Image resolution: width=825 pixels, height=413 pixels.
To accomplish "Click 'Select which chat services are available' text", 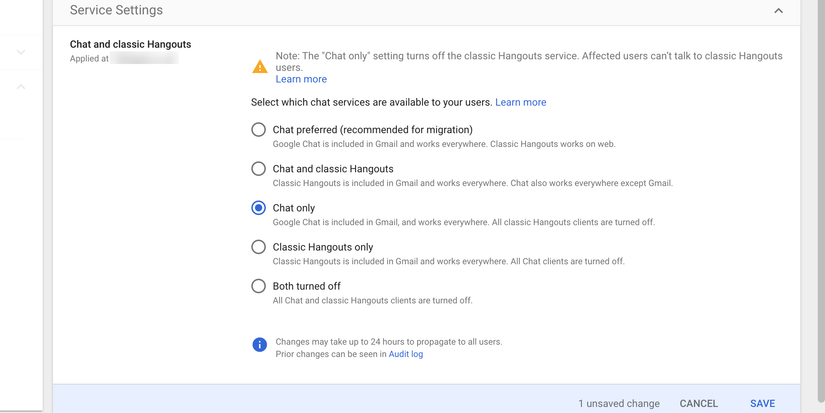I will (371, 102).
